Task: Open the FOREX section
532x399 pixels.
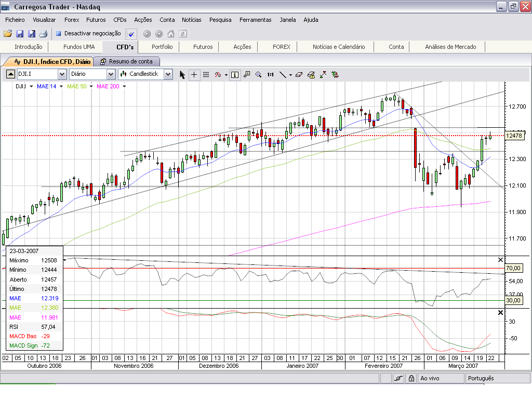Action: 281,47
